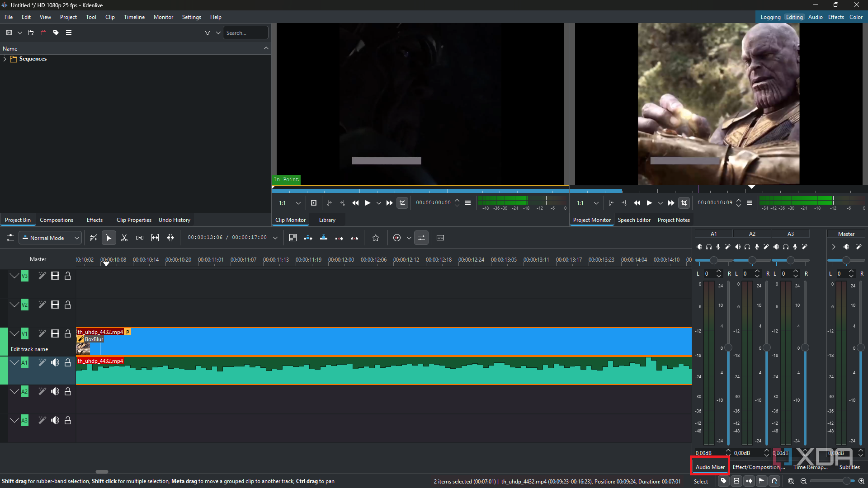Select the Selection arrow tool
Screen dimensions: 868x488
109,238
